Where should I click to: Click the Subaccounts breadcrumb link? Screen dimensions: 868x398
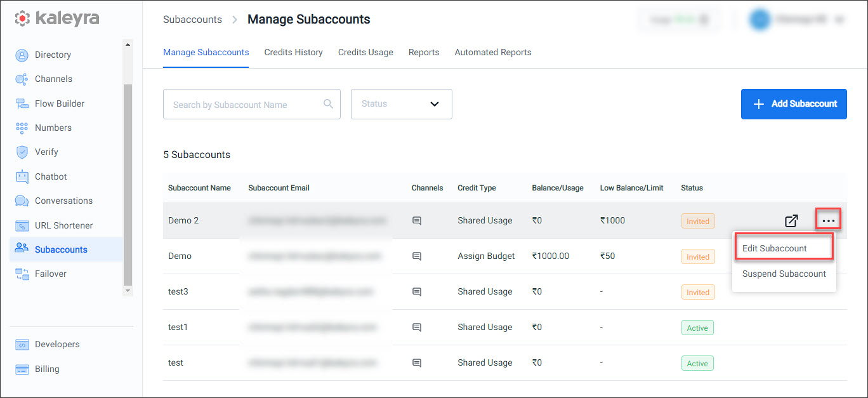192,20
